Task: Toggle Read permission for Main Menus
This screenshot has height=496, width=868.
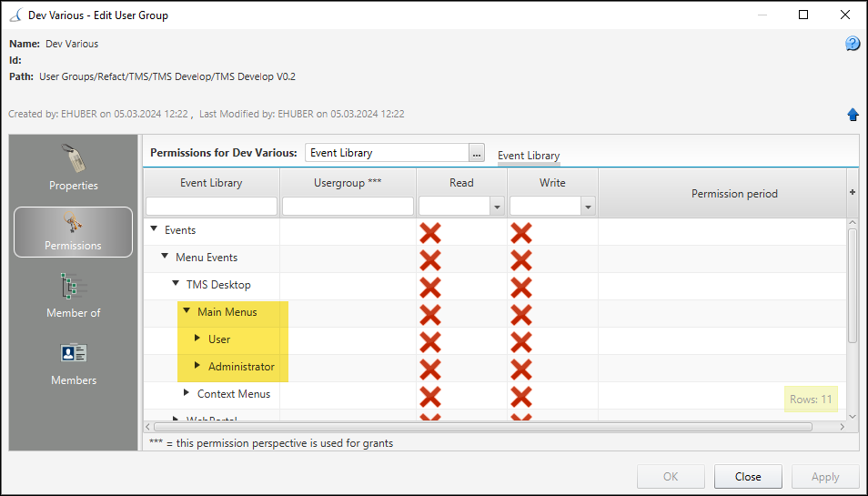Action: [x=430, y=315]
